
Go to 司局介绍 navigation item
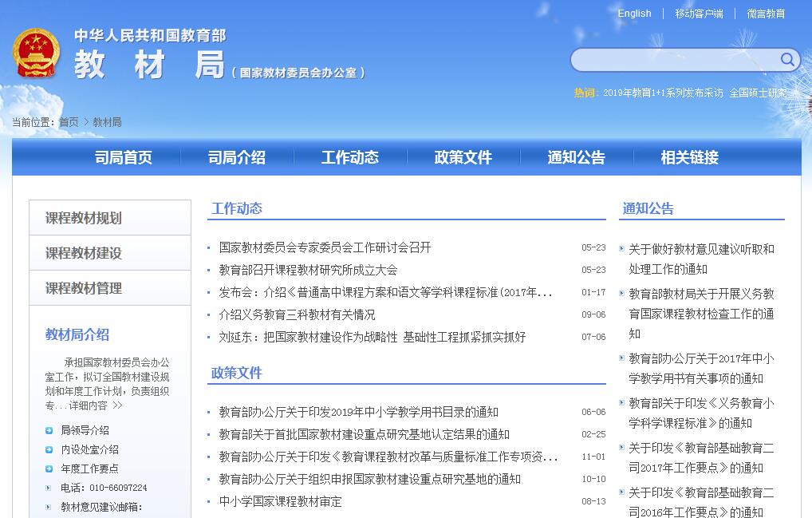[236, 157]
